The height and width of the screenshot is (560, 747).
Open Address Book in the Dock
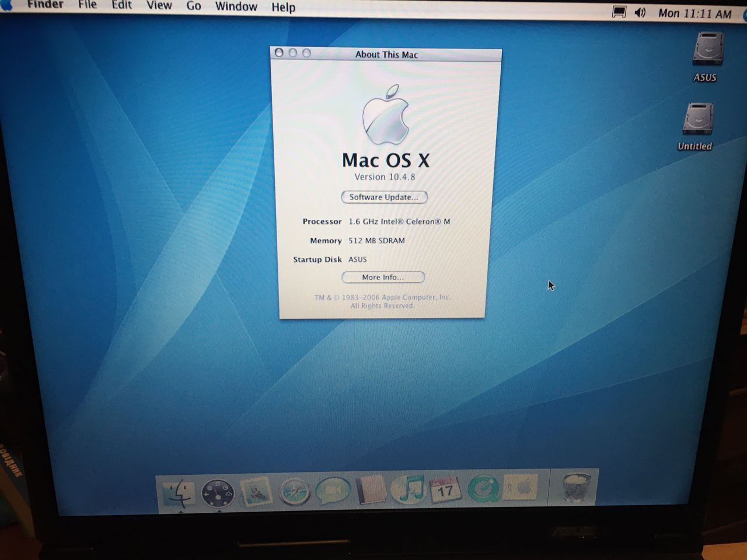(371, 489)
